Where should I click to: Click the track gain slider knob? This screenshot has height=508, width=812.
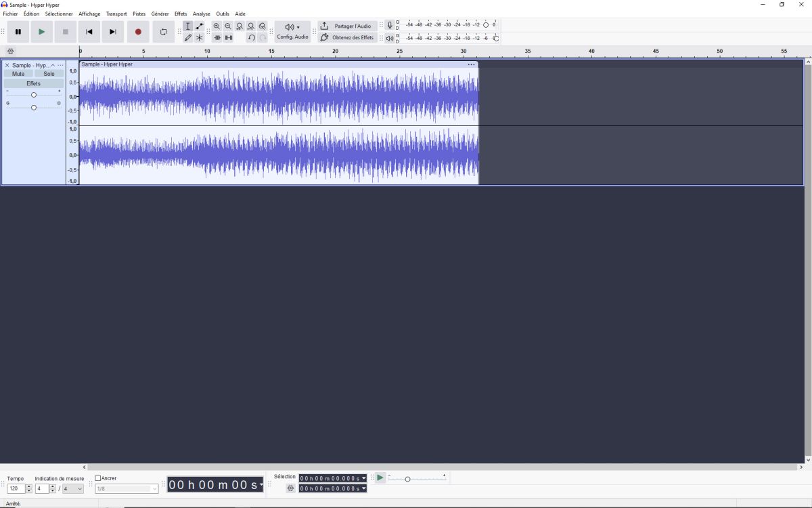[x=34, y=95]
